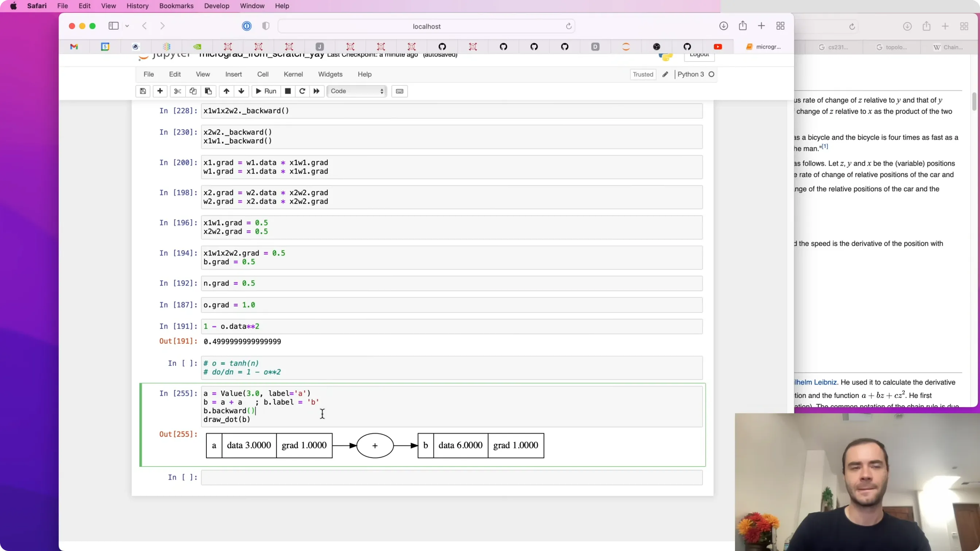The image size is (980, 551).
Task: Click the 1Password extension icon
Action: coord(246,26)
